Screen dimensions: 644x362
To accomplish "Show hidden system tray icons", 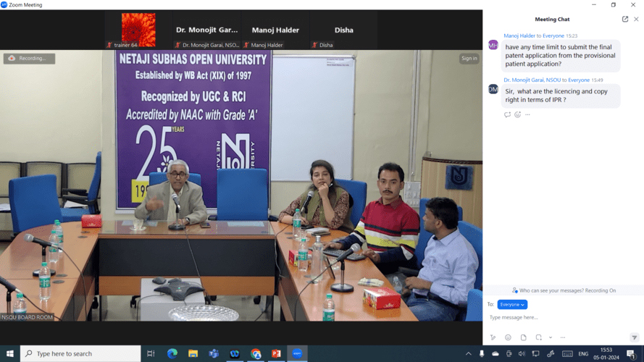I will click(x=468, y=354).
